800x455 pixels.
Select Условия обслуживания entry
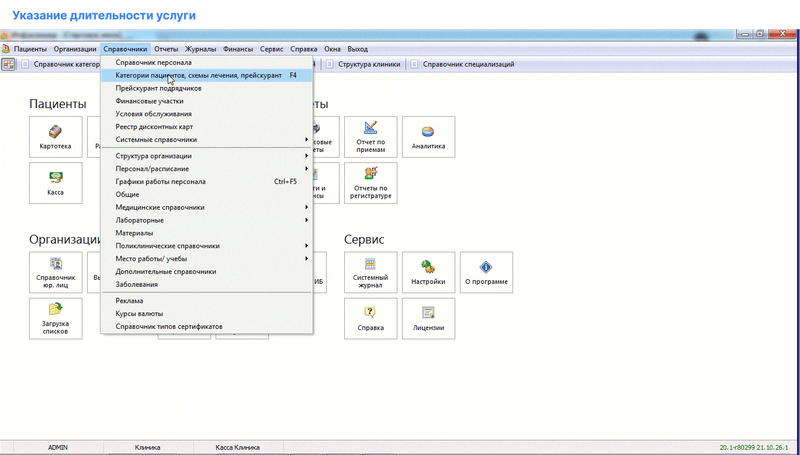click(x=207, y=114)
